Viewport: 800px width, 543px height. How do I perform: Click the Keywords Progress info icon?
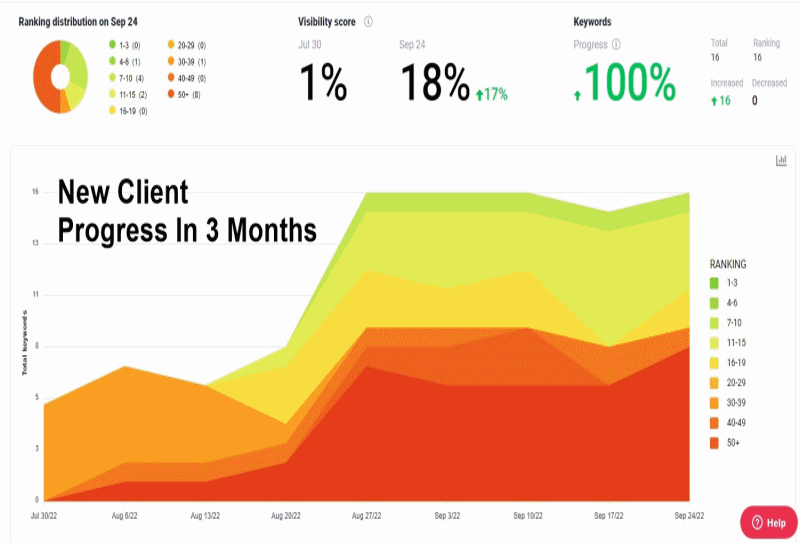click(616, 44)
